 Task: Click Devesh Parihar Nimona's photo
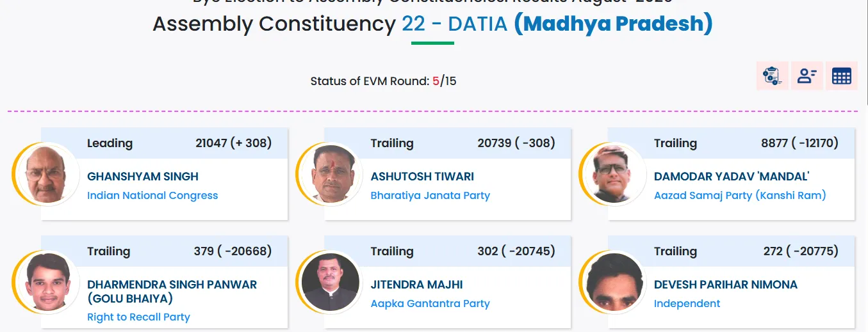coord(612,282)
